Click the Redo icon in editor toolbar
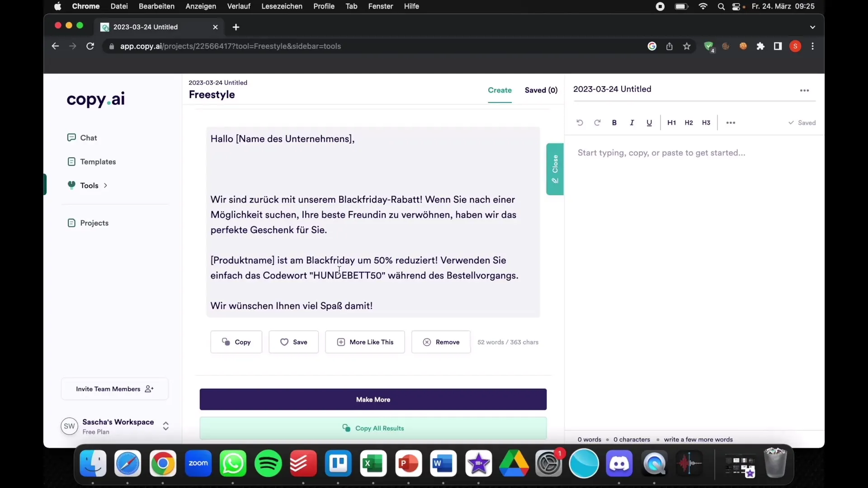 [x=596, y=122]
